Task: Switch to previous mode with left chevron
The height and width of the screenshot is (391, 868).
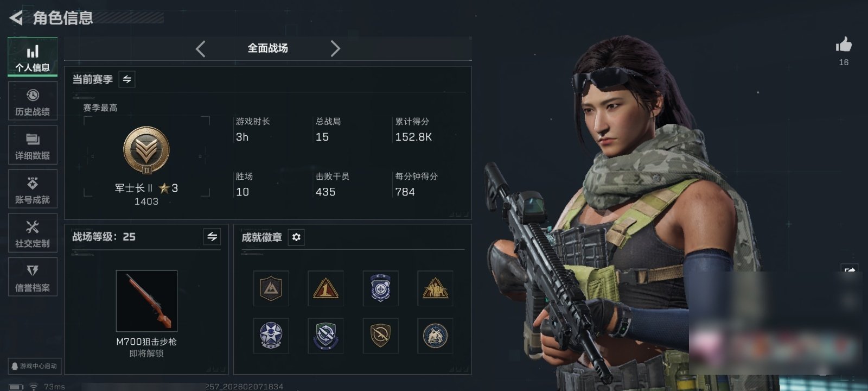Action: coord(201,49)
